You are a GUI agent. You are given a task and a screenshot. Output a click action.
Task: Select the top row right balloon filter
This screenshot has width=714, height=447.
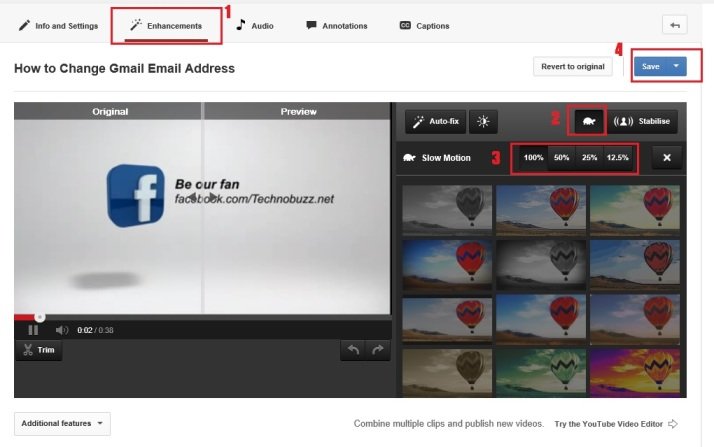coord(635,209)
